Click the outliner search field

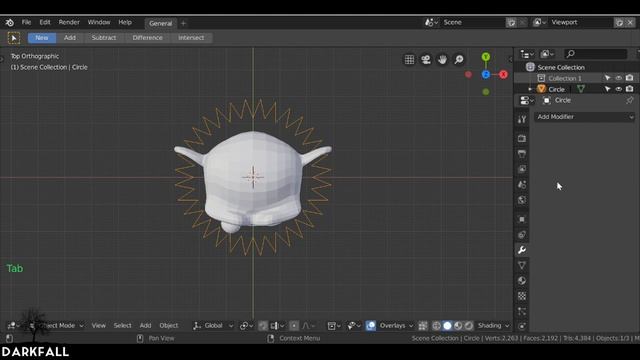pyautogui.click(x=596, y=54)
